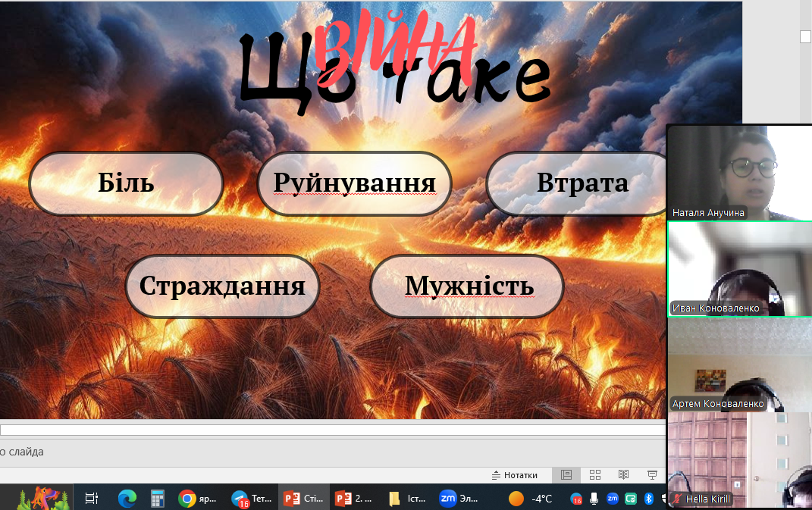812x510 pixels.
Task: Open the weather widget showing -4°C
Action: click(x=530, y=499)
